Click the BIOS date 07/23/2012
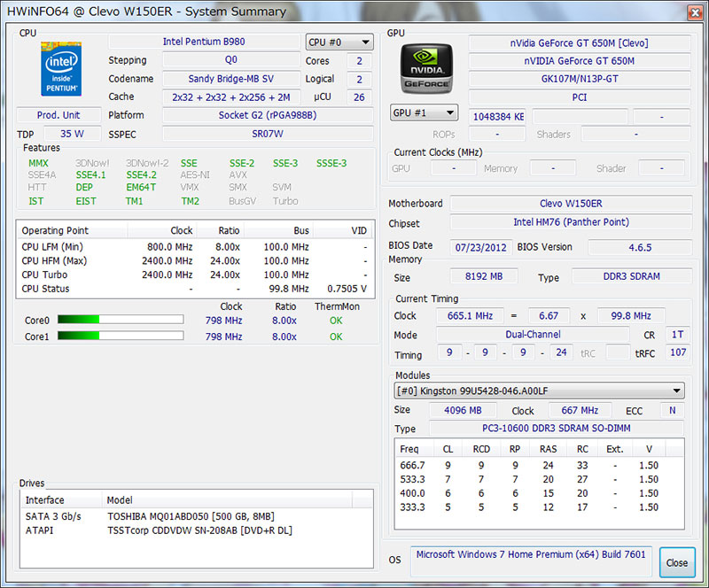 481,248
